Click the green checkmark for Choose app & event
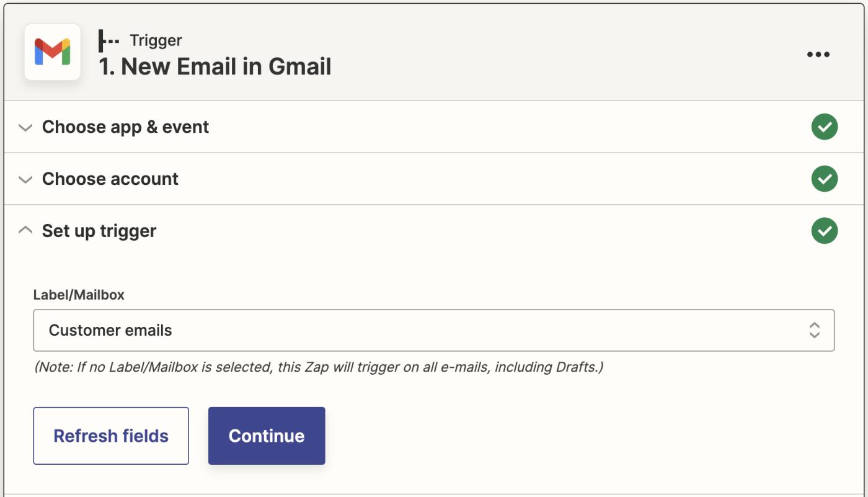868x497 pixels. pos(824,127)
